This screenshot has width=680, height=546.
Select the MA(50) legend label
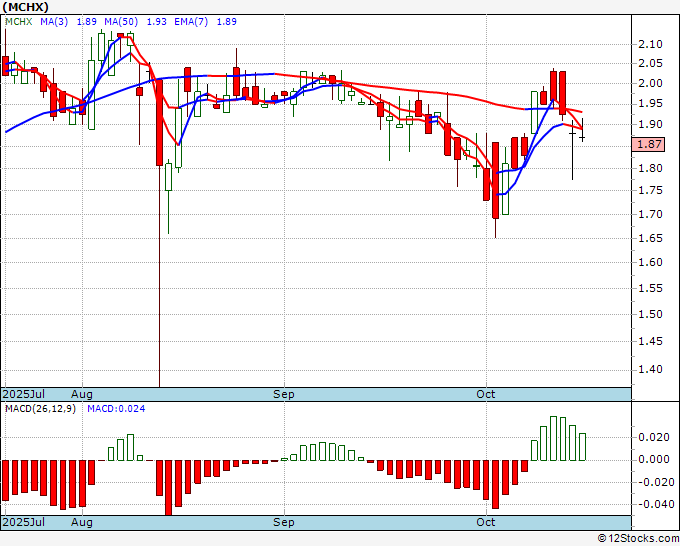point(121,22)
